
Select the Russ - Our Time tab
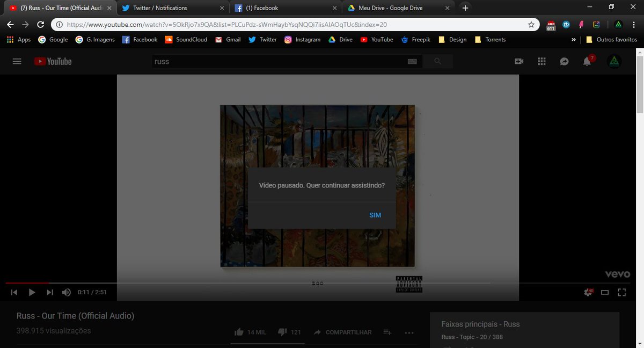point(59,8)
